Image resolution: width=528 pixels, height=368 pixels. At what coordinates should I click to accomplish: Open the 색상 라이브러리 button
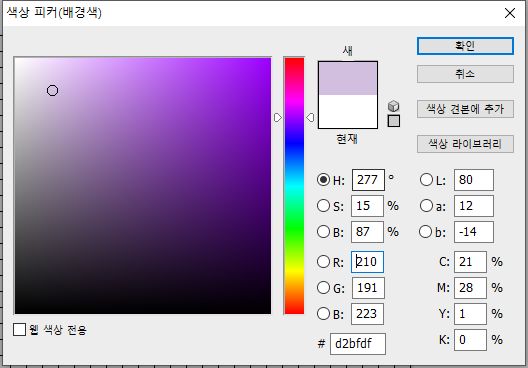coord(465,144)
